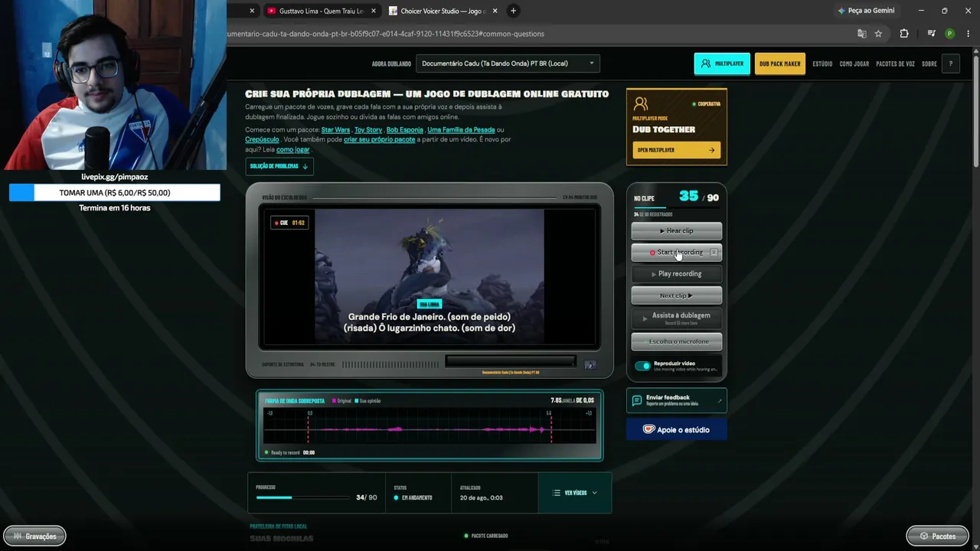The width and height of the screenshot is (980, 551).
Task: Click the Apoie o estúdio button
Action: pyautogui.click(x=676, y=429)
